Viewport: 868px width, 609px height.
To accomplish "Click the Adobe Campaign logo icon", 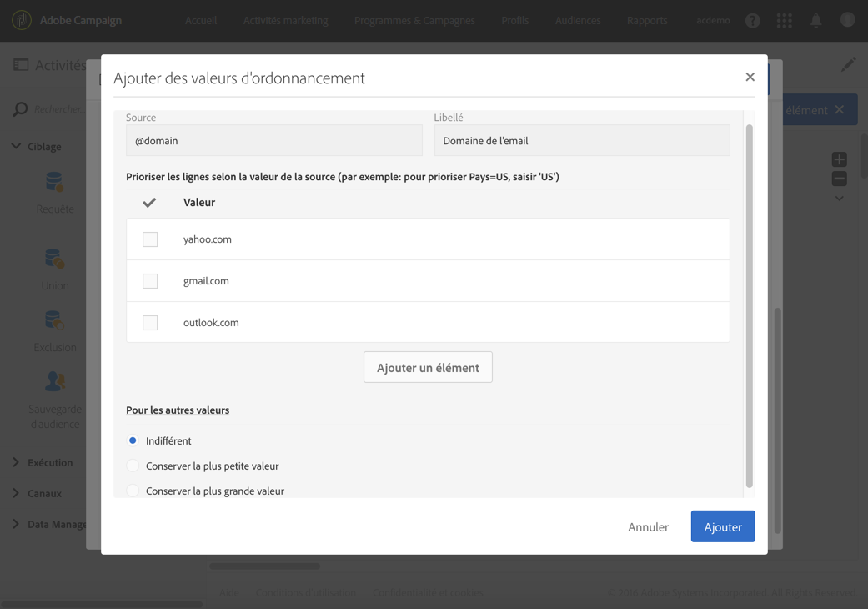I will coord(22,20).
